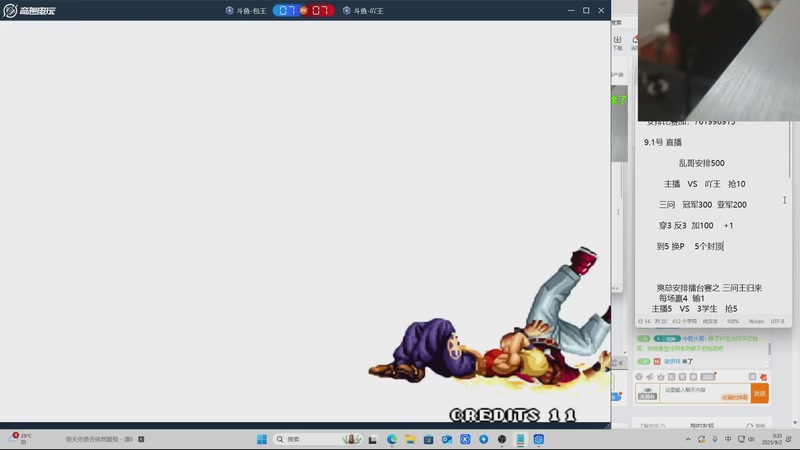Click the taskbar search box
The width and height of the screenshot is (800, 450).
[318, 439]
